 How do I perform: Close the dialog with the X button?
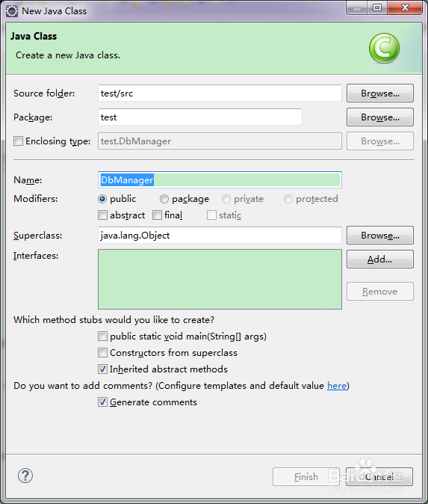click(x=405, y=7)
